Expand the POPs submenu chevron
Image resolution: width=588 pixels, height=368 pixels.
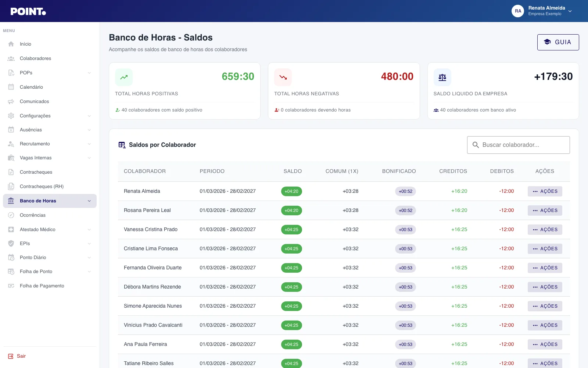89,73
